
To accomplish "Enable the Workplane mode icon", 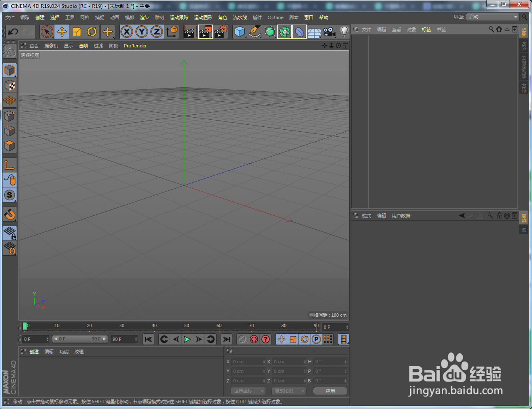I will point(10,100).
